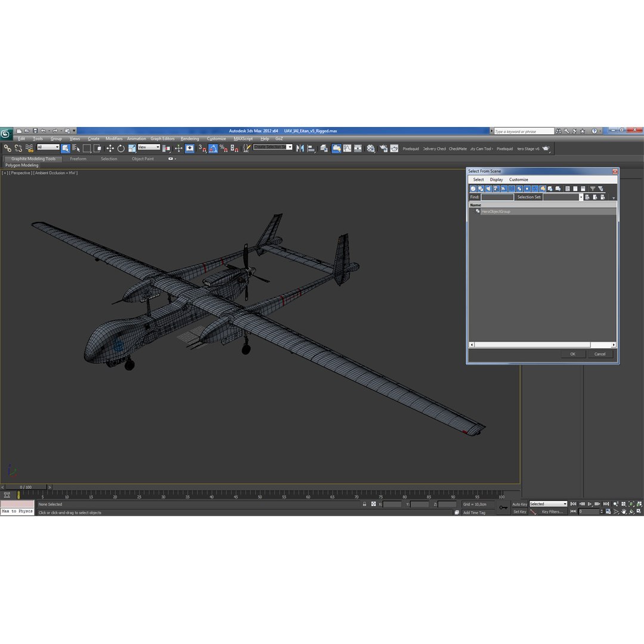The image size is (644, 644).
Task: Open the reference coordinate 'View' dropdown
Action: 148,147
